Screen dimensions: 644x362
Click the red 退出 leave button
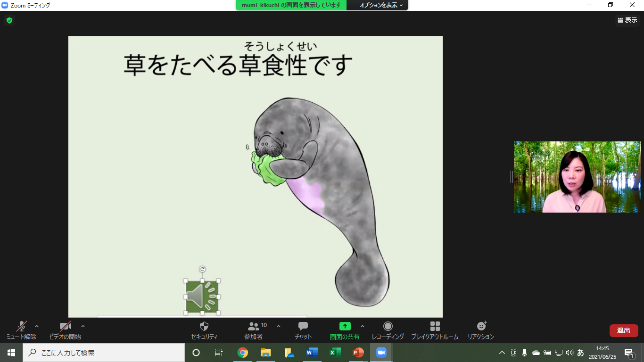[623, 330]
